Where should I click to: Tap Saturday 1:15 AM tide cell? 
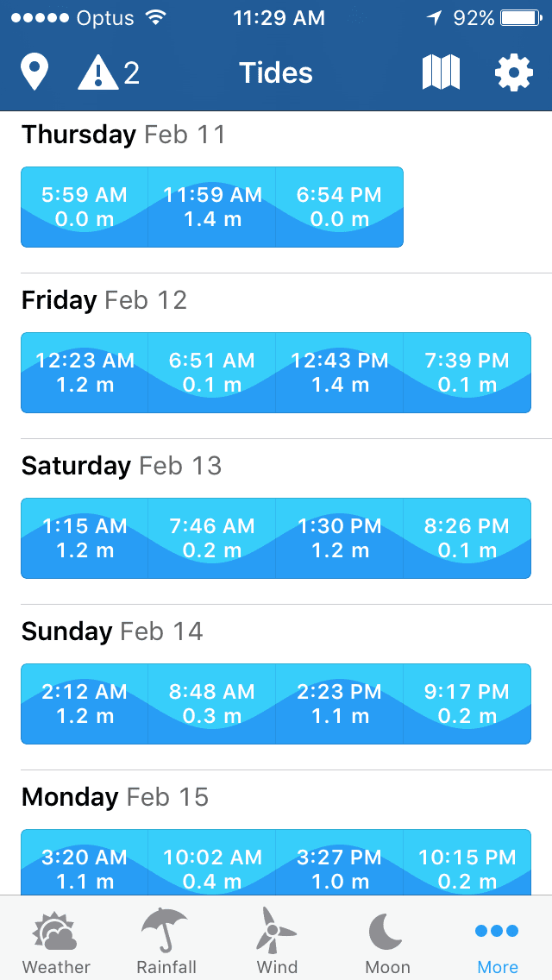point(85,538)
